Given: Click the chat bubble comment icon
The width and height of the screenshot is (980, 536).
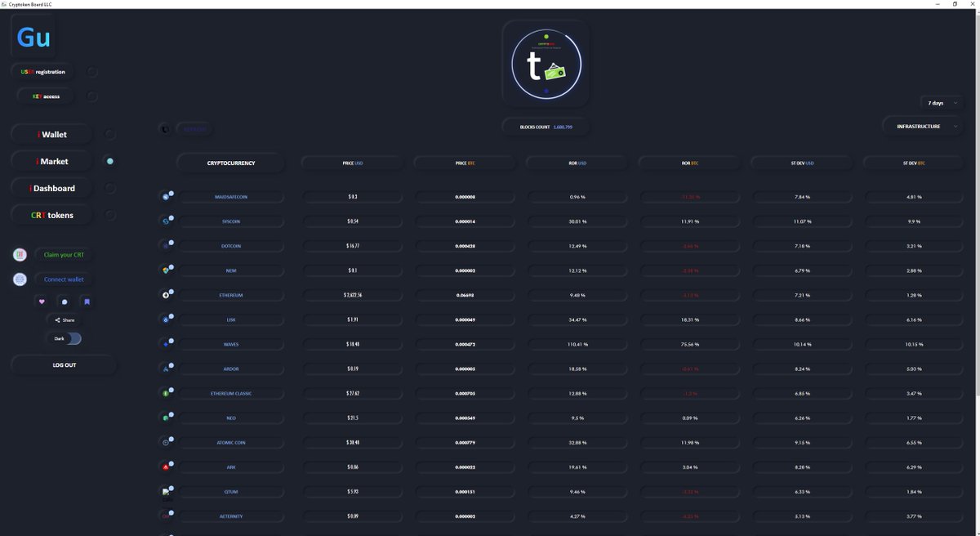Looking at the screenshot, I should point(65,301).
